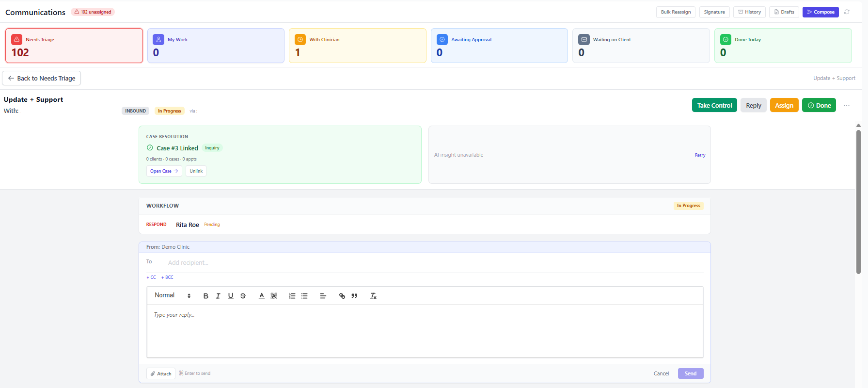Insert a hyperlink in the reply
This screenshot has width=868, height=388.
click(342, 296)
